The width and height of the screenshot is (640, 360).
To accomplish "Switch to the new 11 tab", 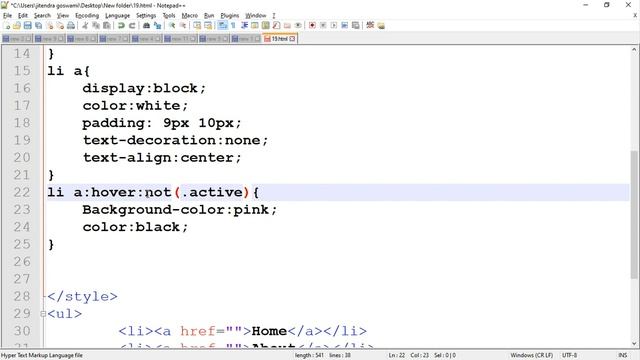I will point(180,39).
